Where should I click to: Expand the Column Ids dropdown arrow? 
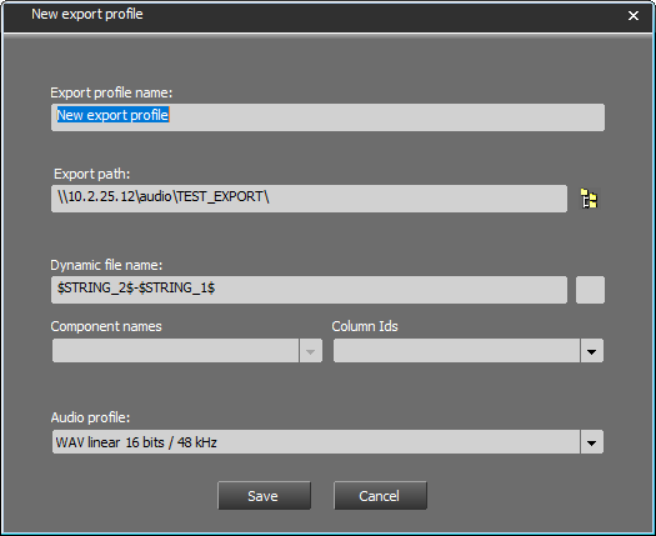click(x=592, y=351)
